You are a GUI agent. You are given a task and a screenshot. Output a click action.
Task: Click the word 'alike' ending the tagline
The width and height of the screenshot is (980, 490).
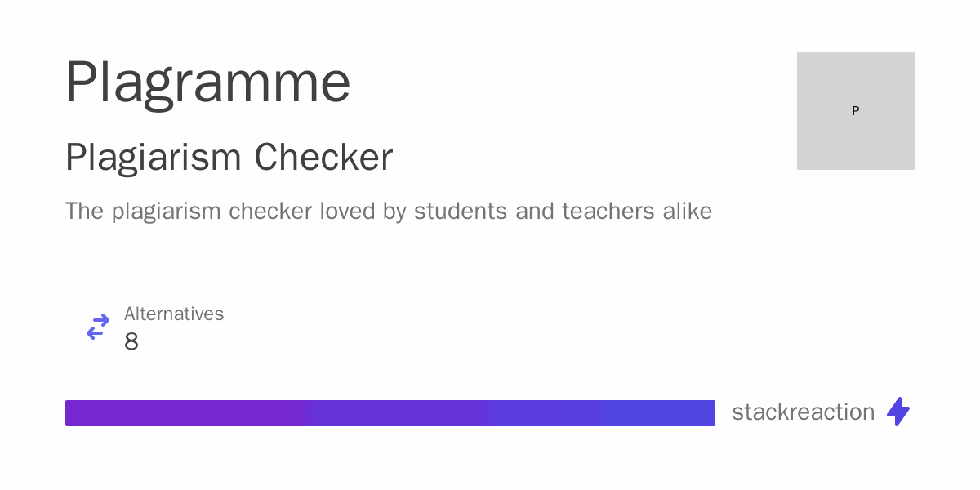click(688, 212)
